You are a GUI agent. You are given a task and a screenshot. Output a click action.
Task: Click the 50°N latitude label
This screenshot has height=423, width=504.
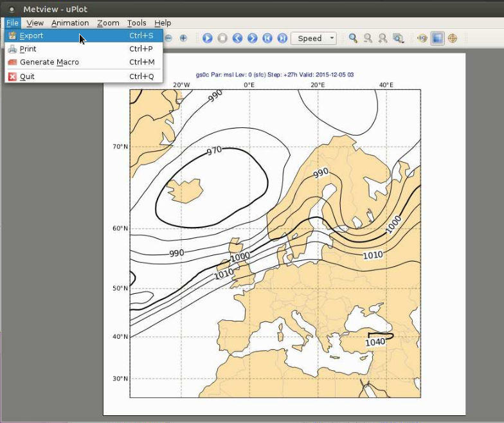coord(120,288)
